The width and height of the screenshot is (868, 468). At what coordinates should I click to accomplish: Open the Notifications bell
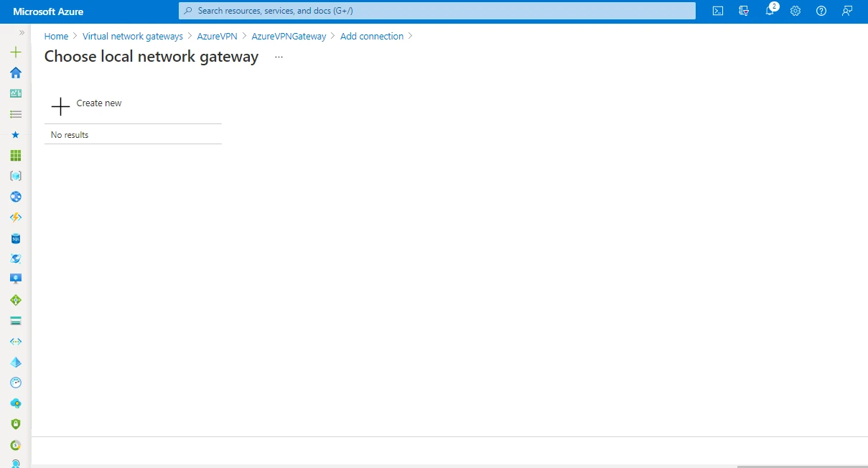(770, 11)
